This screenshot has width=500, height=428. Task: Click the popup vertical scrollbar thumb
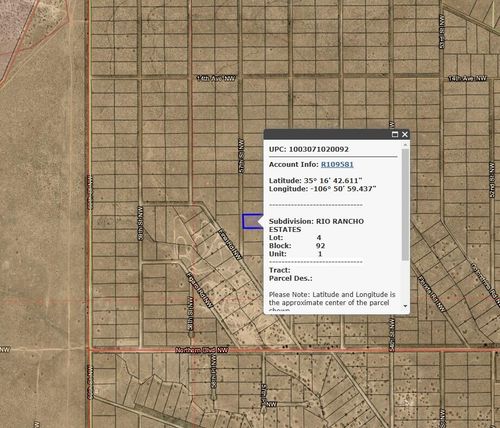[x=405, y=204]
